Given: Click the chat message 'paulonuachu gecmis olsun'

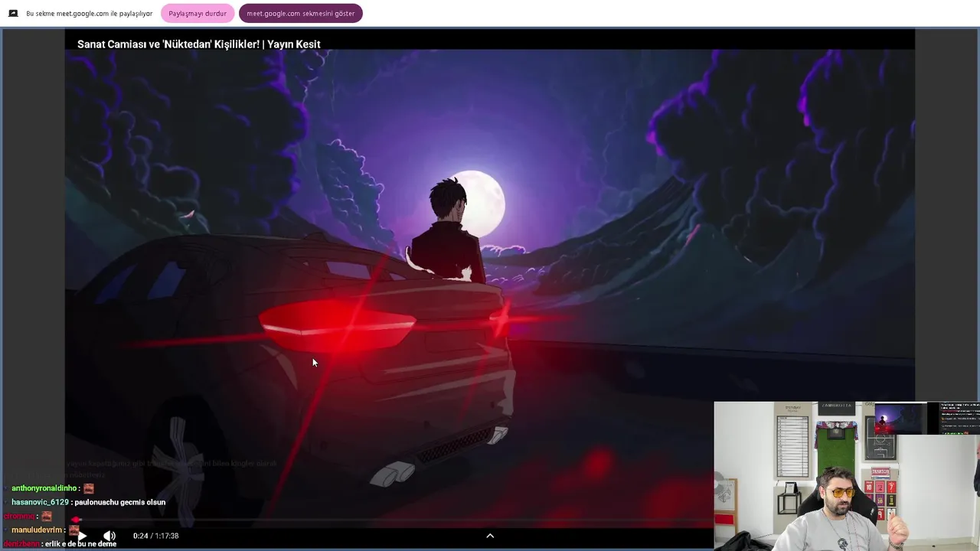Looking at the screenshot, I should 120,502.
